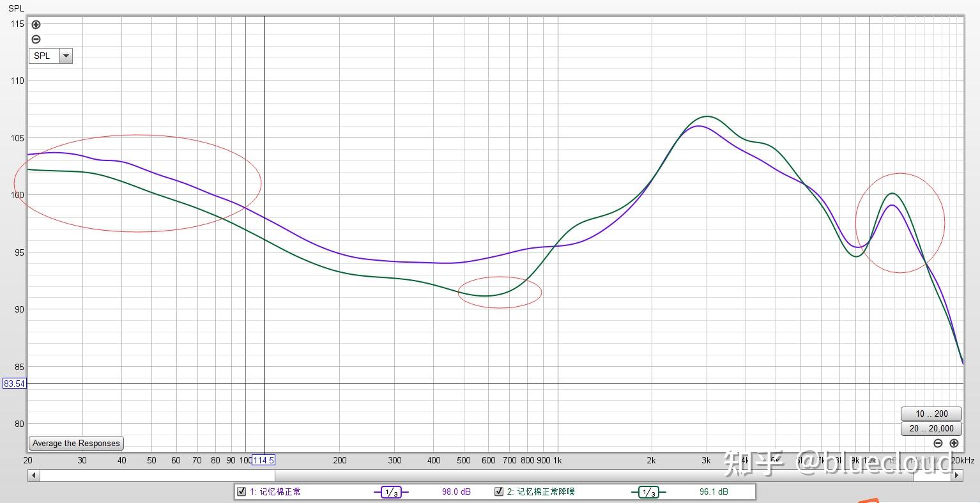Set frequency range to 10 .. 200
Screen dimensions: 980x503
pos(931,414)
